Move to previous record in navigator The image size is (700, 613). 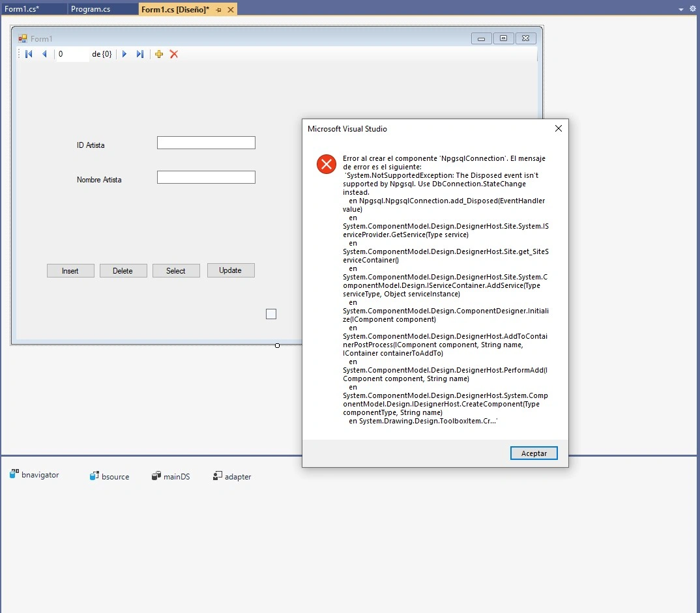pos(44,54)
